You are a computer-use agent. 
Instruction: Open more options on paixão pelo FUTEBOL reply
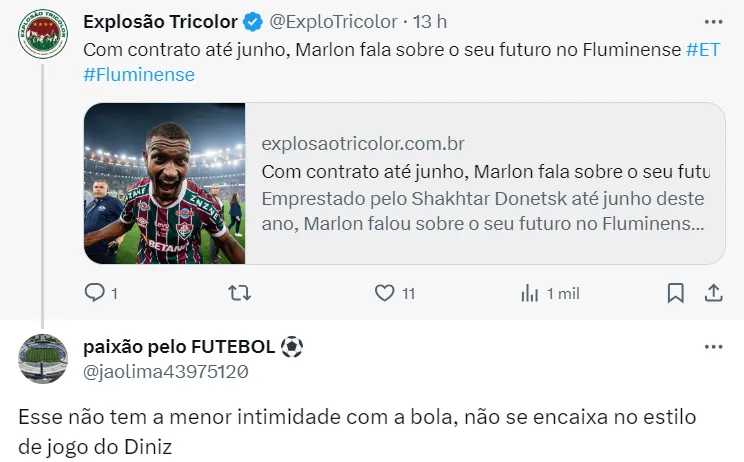[713, 347]
